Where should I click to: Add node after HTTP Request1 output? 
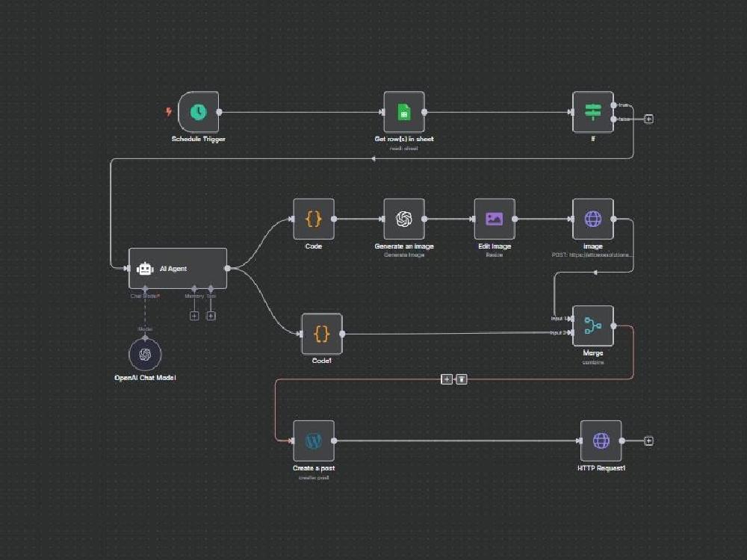tap(648, 441)
